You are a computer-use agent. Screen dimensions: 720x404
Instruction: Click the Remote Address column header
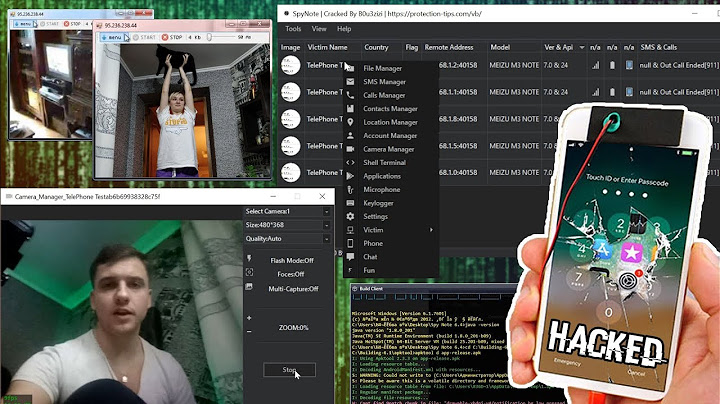(449, 47)
